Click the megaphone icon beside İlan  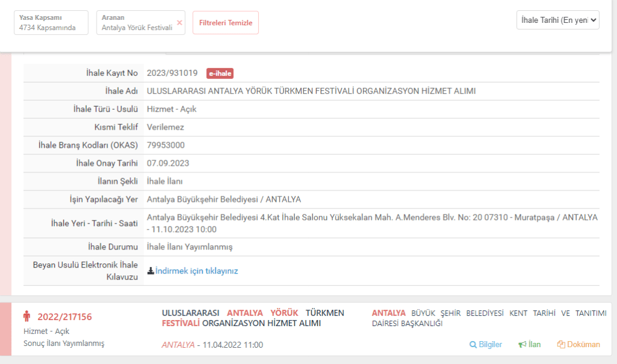522,345
